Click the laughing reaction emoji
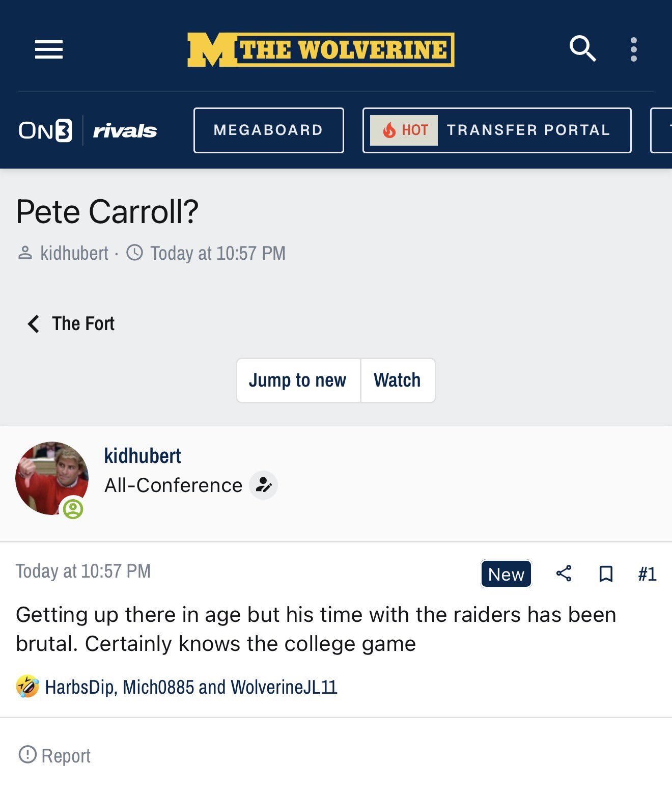Viewport: 672px width, 791px height. pos(27,686)
